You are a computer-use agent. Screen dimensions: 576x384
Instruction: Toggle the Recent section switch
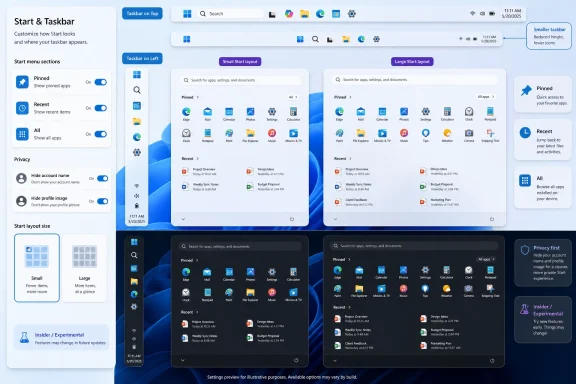[101, 108]
